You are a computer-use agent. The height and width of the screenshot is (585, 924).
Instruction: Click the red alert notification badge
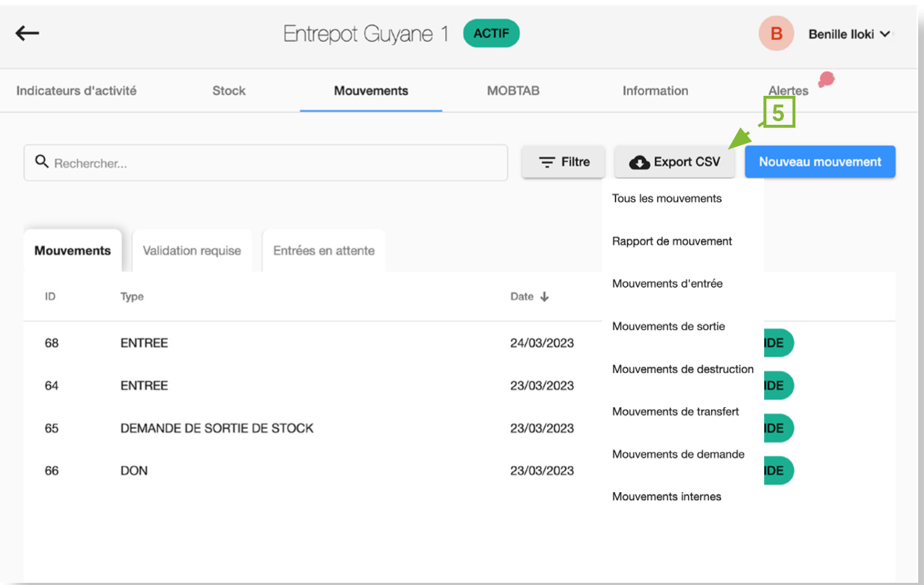[826, 79]
